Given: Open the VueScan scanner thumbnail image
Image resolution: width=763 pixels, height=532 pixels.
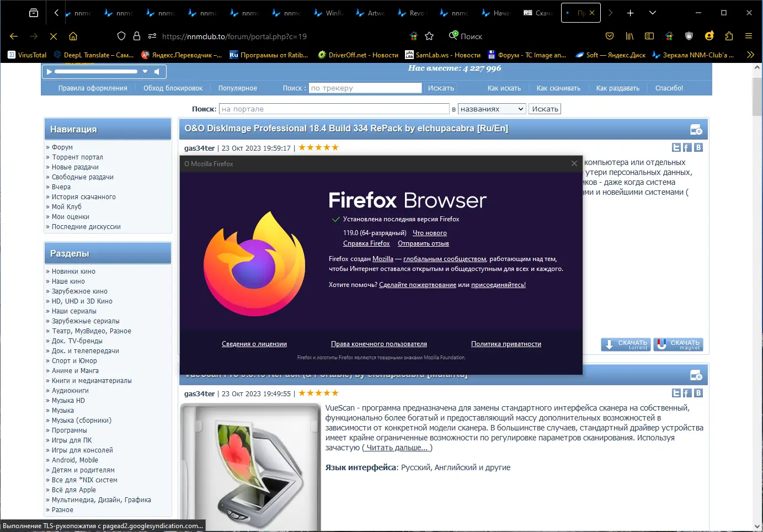Looking at the screenshot, I should click(x=250, y=467).
